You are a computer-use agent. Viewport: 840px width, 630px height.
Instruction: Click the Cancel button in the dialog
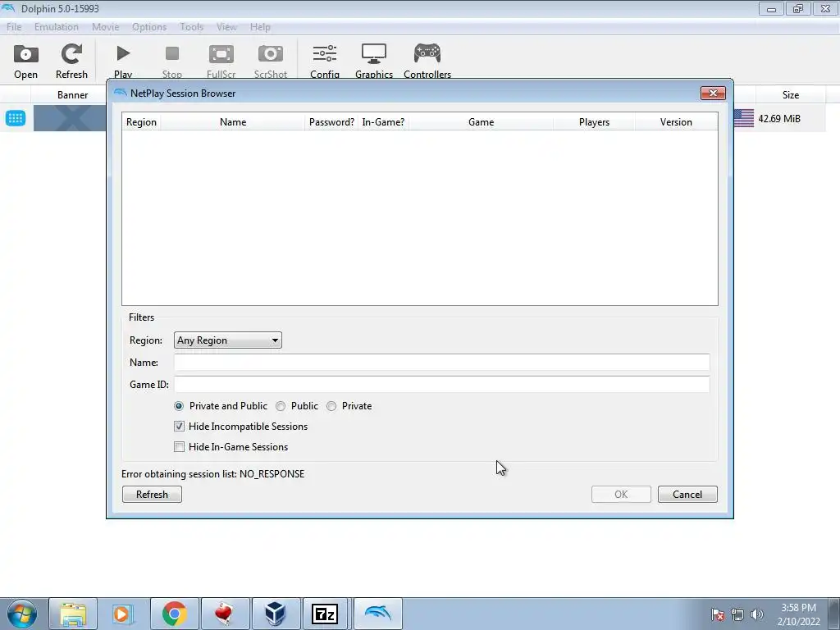pyautogui.click(x=687, y=495)
